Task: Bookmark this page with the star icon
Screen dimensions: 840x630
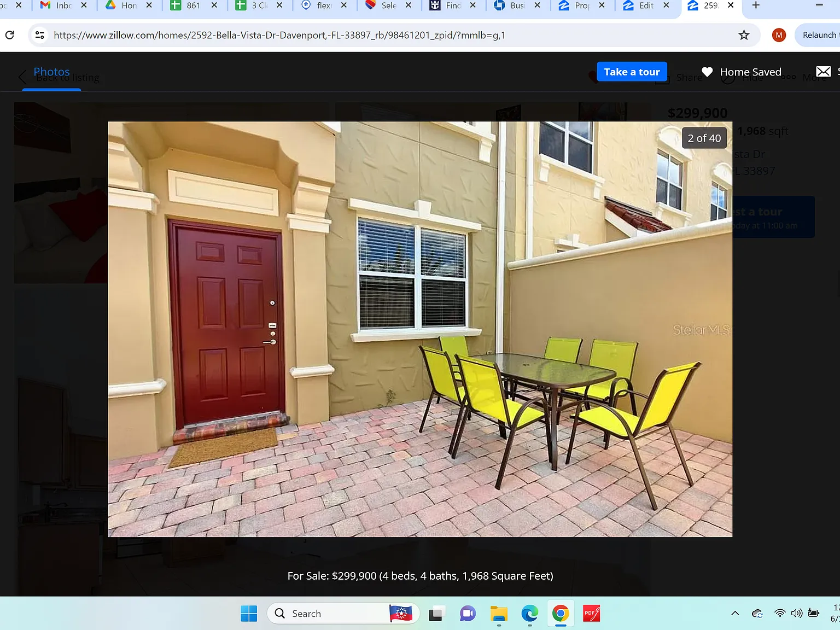Action: click(744, 35)
